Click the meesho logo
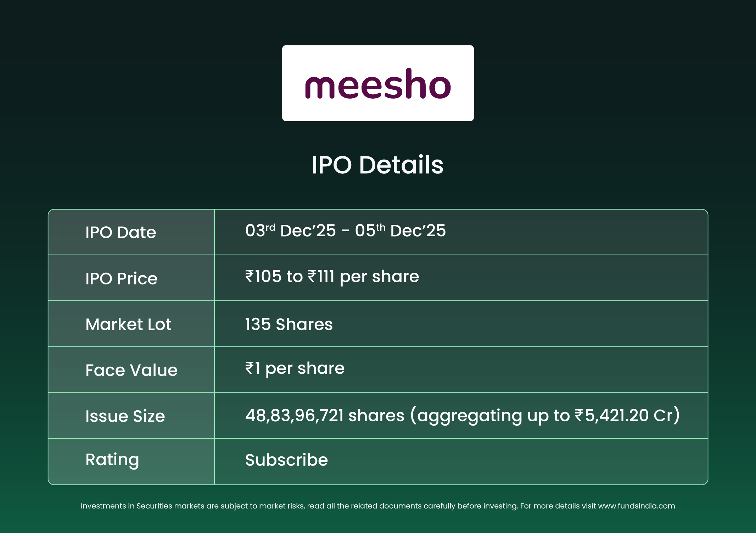Screen dimensions: 756x533 click(x=378, y=84)
